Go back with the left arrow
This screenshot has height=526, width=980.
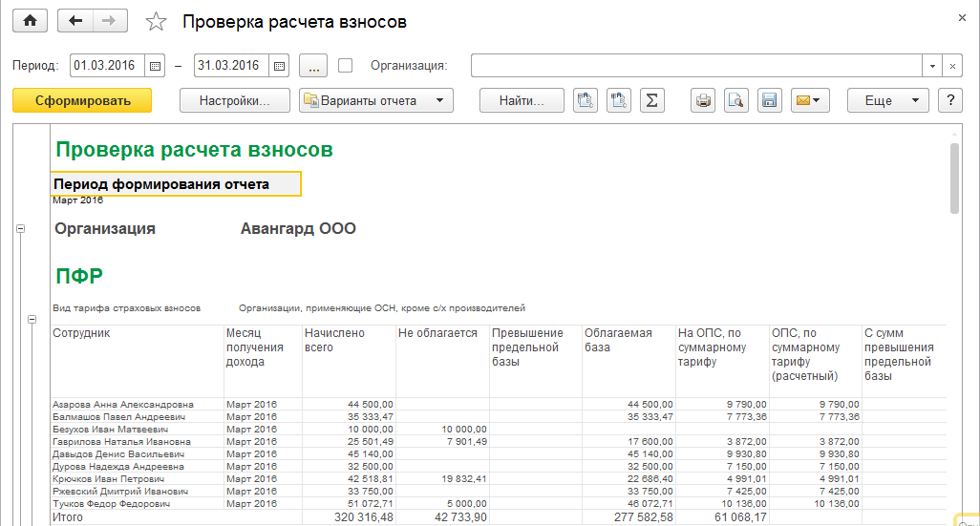pos(75,21)
